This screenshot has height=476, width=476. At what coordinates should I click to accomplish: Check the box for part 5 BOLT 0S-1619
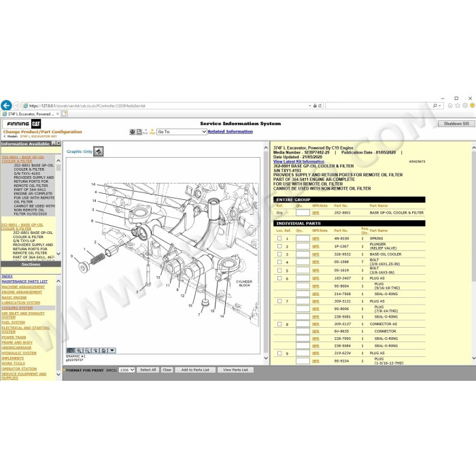(x=279, y=270)
